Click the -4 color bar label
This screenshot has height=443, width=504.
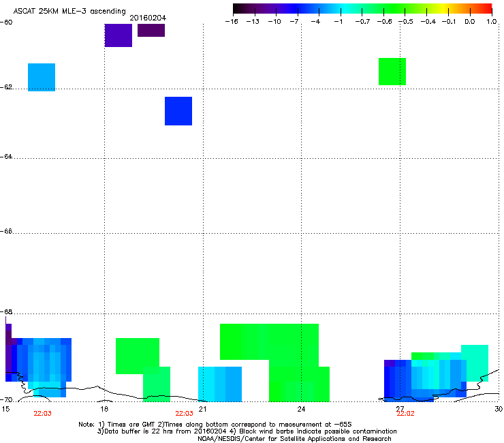[315, 22]
